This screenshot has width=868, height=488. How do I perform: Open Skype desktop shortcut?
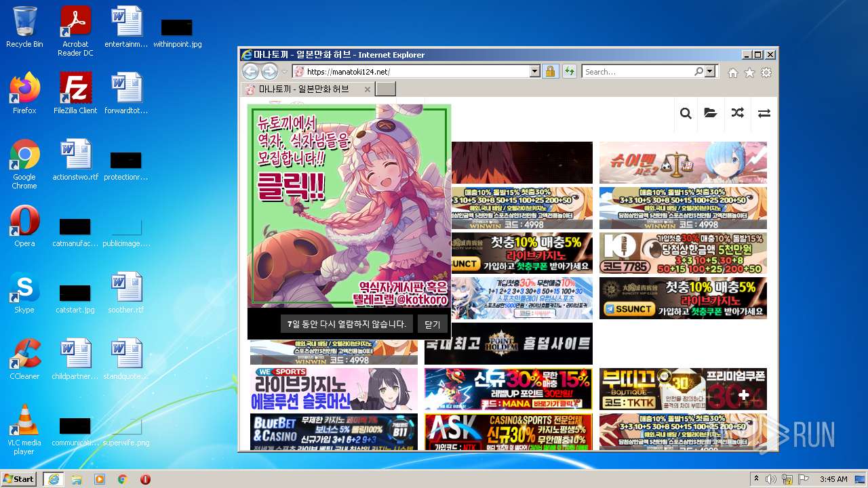tap(24, 292)
